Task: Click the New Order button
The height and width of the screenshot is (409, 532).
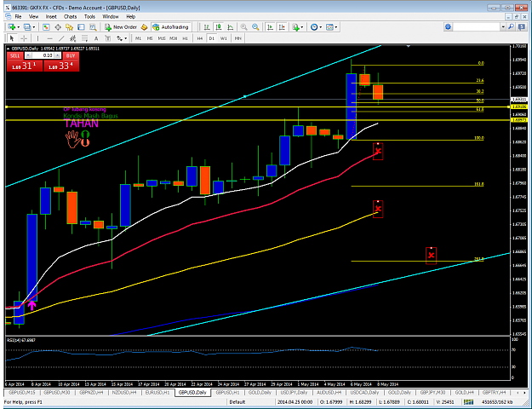Action: pyautogui.click(x=121, y=27)
